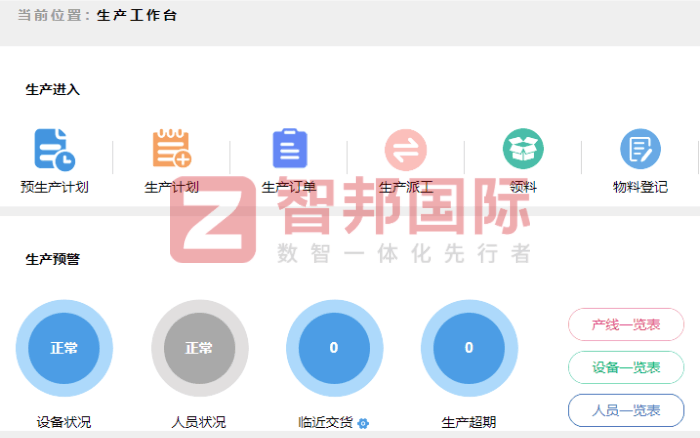Screen dimensions: 700x438
Task: Click the 生产超期 caption text
Action: 469,422
